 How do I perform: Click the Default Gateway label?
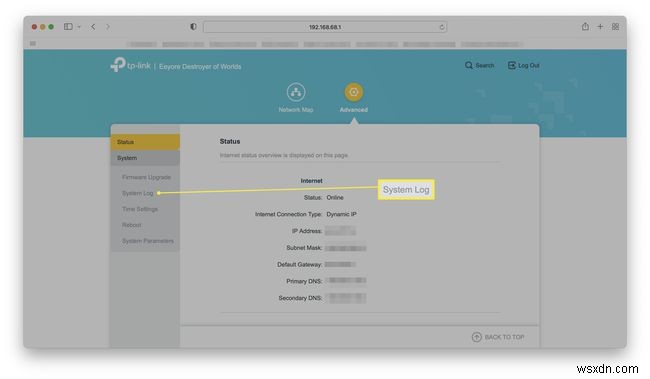pos(299,265)
